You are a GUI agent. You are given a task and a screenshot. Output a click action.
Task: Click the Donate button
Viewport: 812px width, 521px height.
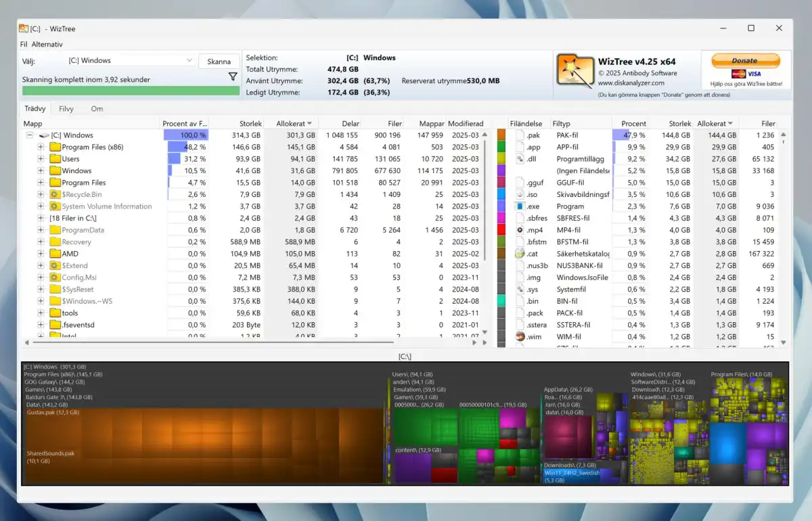[746, 60]
